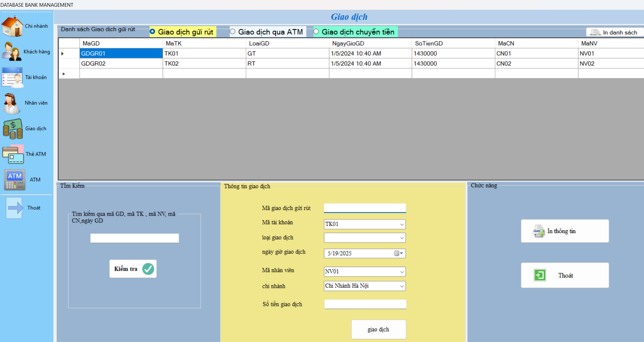The height and width of the screenshot is (342, 644).
Task: Open the chi nhánh combo box
Action: pyautogui.click(x=402, y=286)
